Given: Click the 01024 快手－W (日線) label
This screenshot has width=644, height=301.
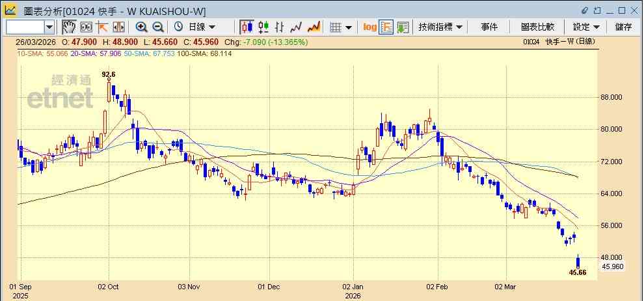Looking at the screenshot, I should point(559,42).
